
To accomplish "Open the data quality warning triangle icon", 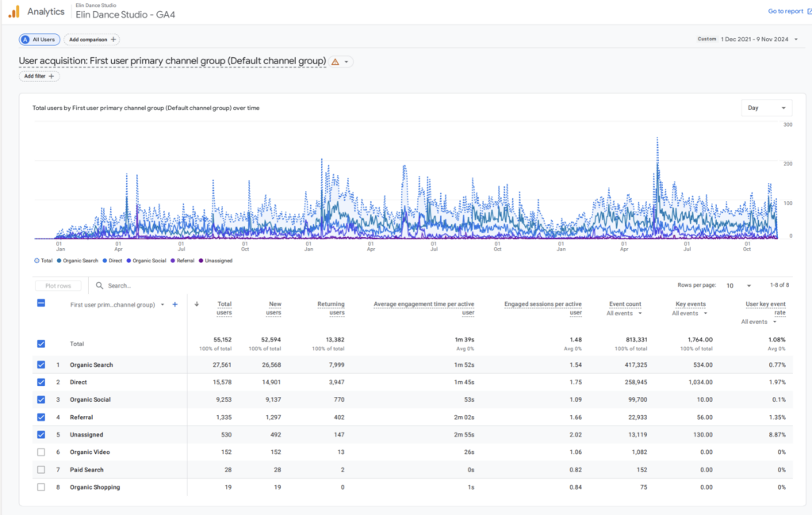I will [335, 61].
